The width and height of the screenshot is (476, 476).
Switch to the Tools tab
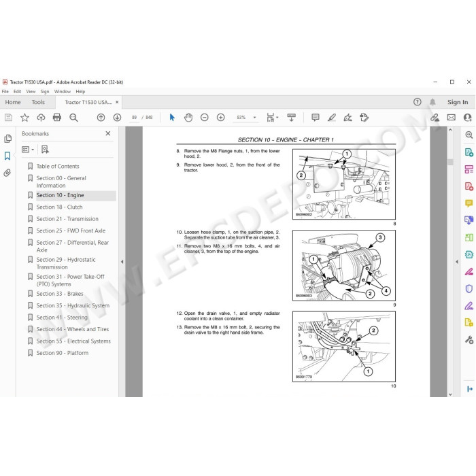(x=38, y=102)
